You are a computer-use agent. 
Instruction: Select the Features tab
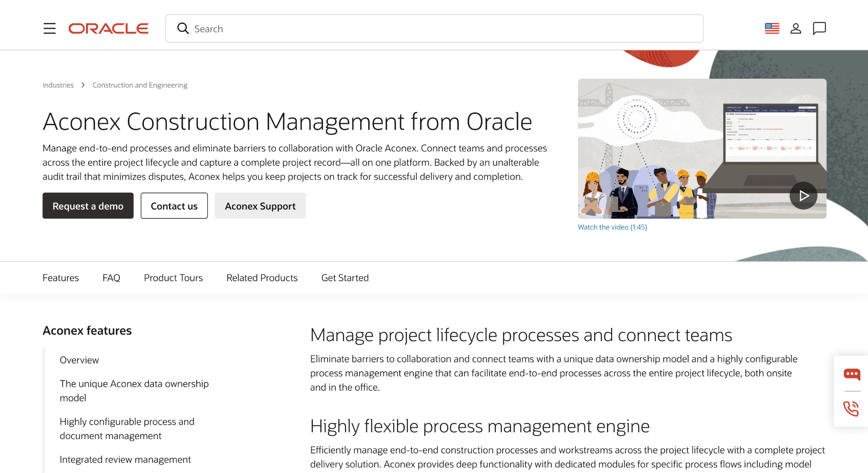coord(61,278)
